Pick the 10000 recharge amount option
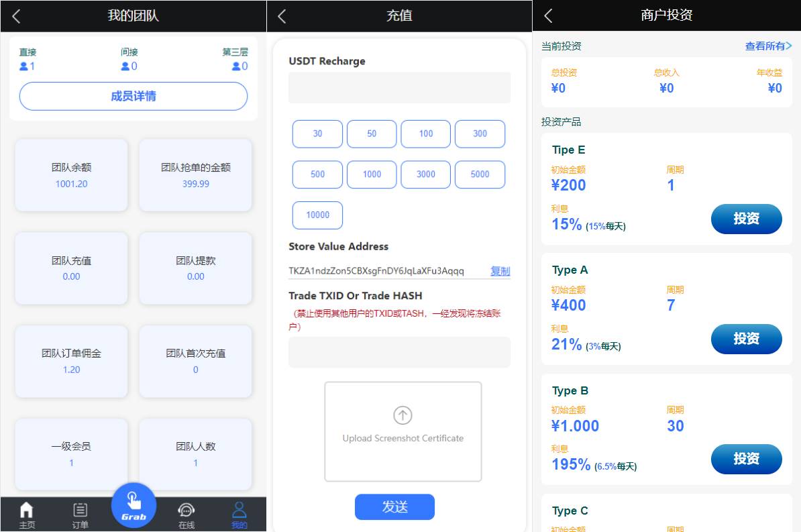The width and height of the screenshot is (801, 532). [317, 215]
